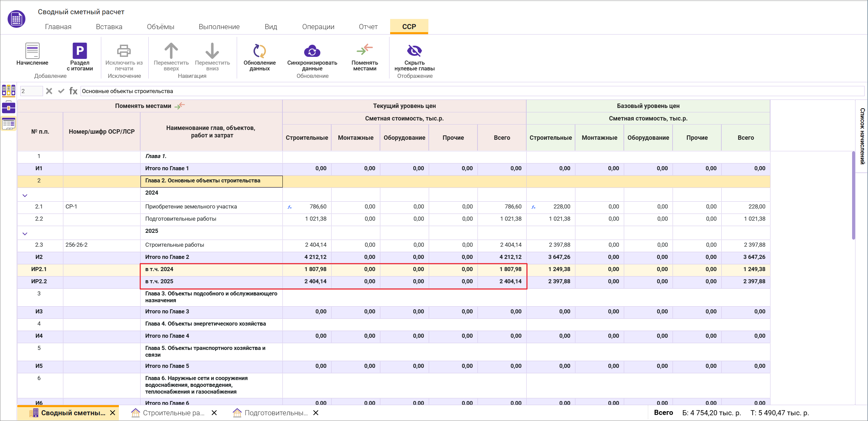
Task: Confirm formula entry with checkmark icon
Action: 61,91
